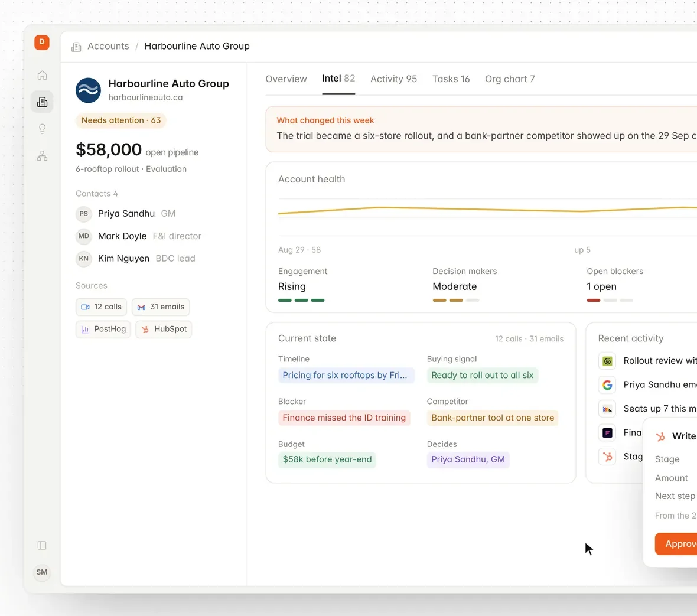Toggle the sidebar panel collapse icon

coord(42,545)
